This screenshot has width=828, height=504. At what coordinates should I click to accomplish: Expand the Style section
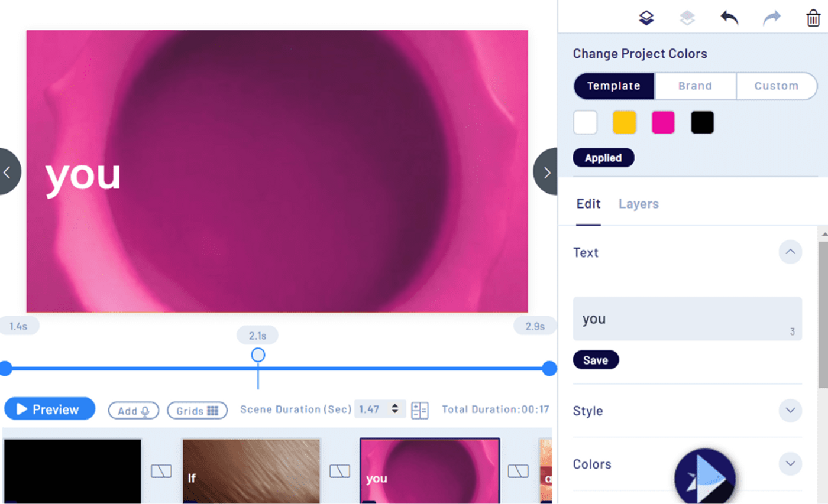click(x=790, y=411)
